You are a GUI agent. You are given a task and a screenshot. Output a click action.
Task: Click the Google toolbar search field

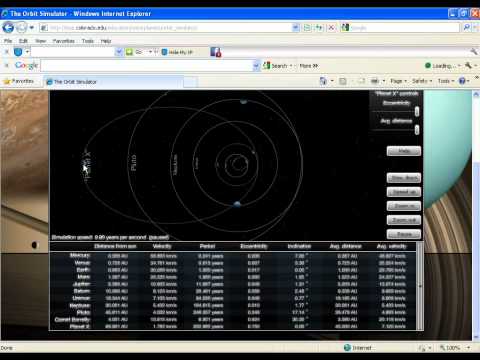point(147,66)
